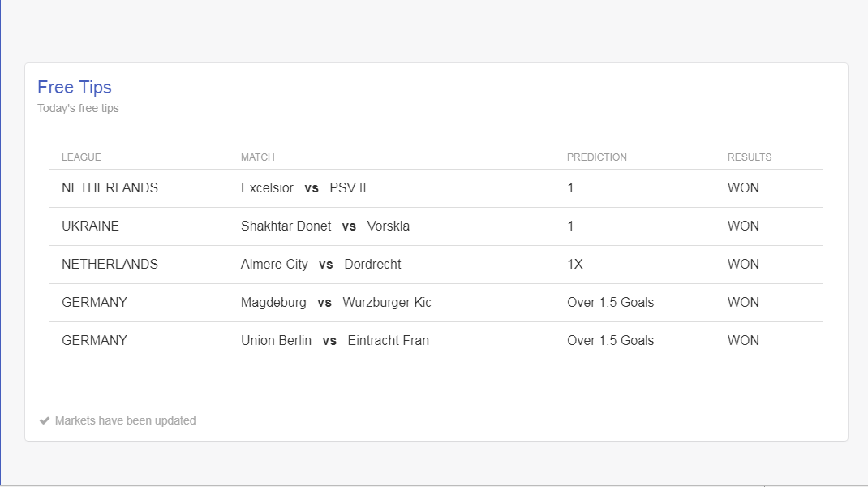
Task: Click the WON result for Excelsior match
Action: tap(743, 187)
